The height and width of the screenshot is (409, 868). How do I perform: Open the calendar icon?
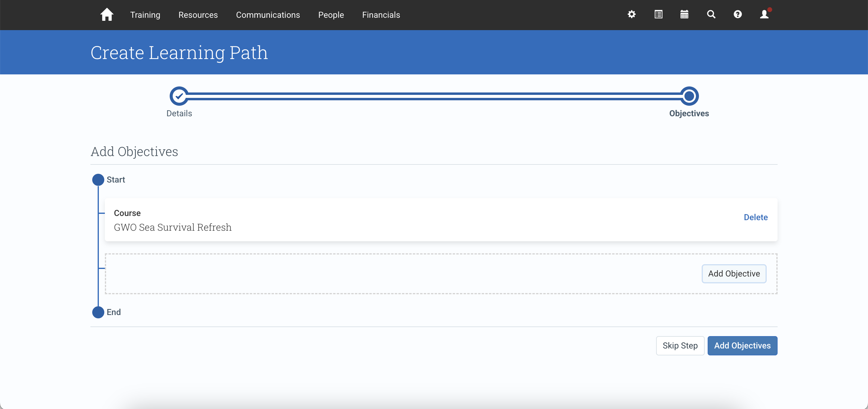point(684,14)
